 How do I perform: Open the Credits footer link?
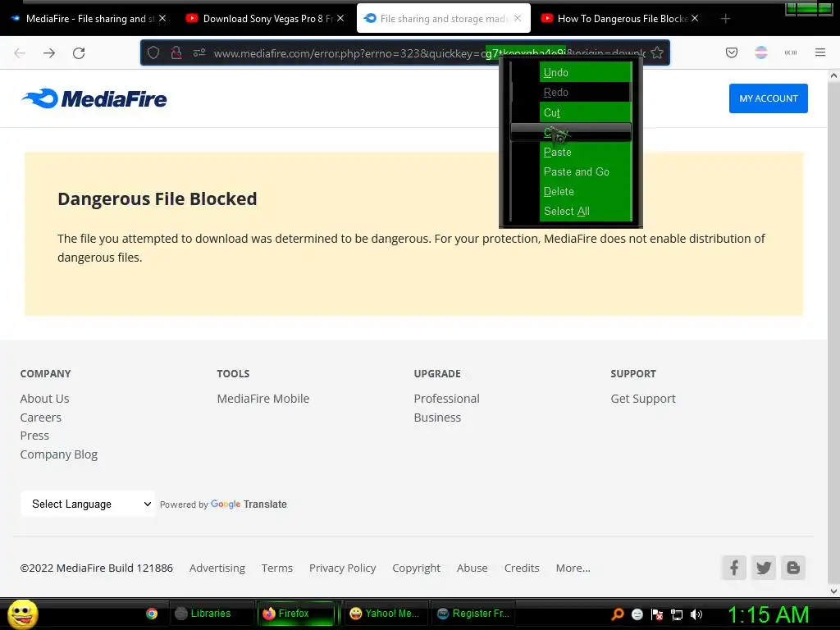tap(522, 568)
